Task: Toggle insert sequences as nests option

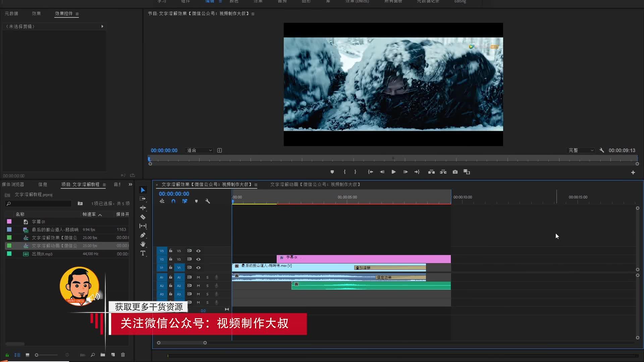Action: coord(162,201)
